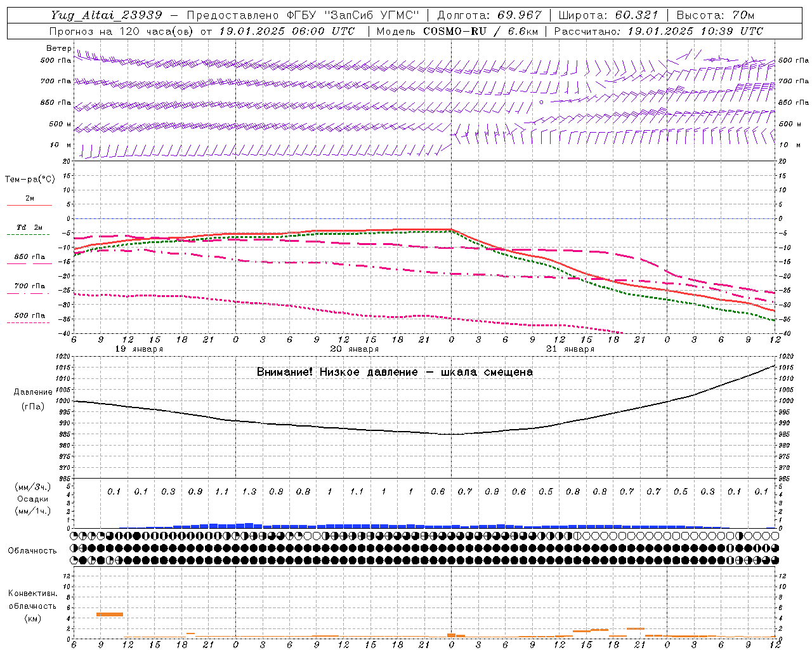The width and height of the screenshot is (812, 650).
Task: Click the 21 января date label
Action: pos(570,349)
